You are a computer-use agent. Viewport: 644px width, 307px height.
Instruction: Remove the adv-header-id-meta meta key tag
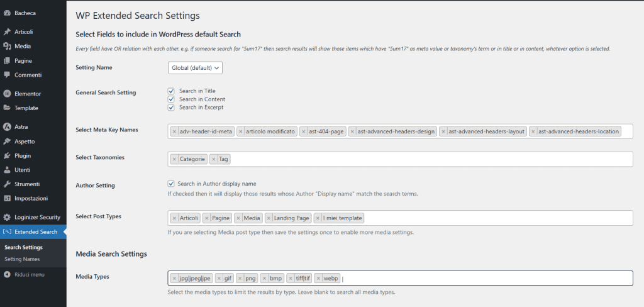pyautogui.click(x=174, y=131)
